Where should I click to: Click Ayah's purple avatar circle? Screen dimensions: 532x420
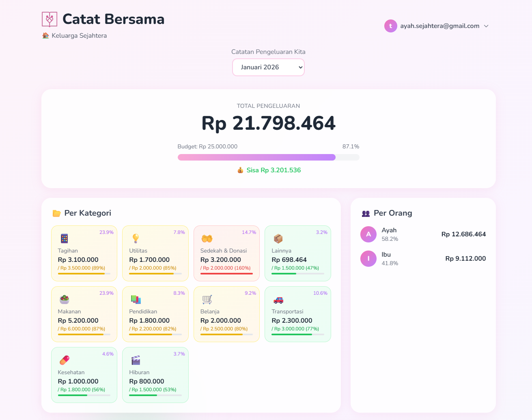[368, 234]
